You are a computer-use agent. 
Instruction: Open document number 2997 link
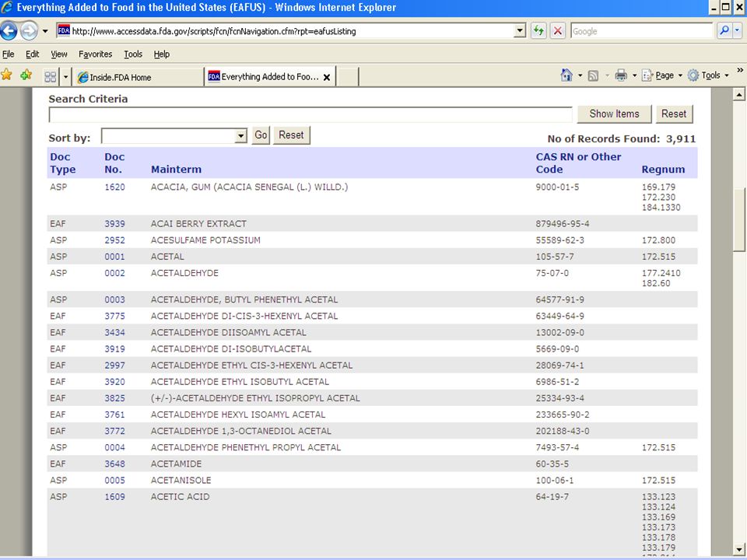click(115, 366)
